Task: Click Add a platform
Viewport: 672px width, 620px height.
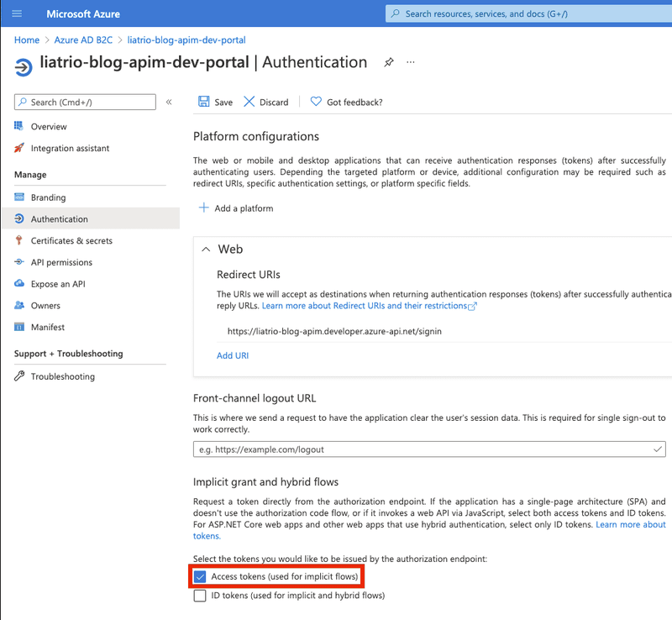Action: 236,208
